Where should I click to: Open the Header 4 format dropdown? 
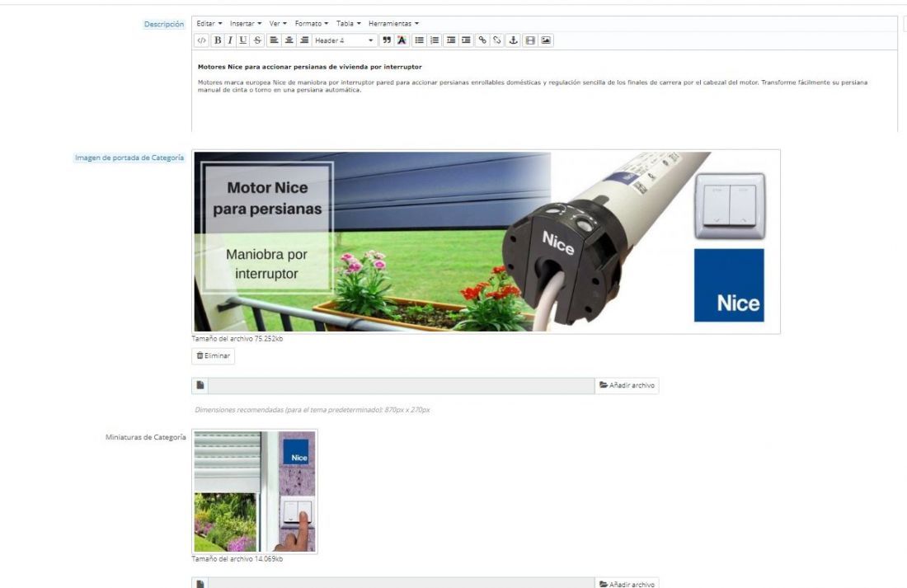[x=344, y=40]
